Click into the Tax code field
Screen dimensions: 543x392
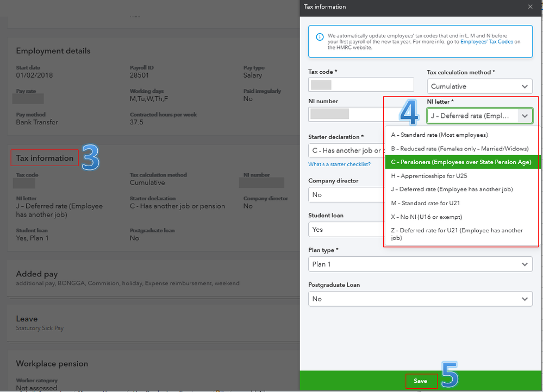[361, 85]
